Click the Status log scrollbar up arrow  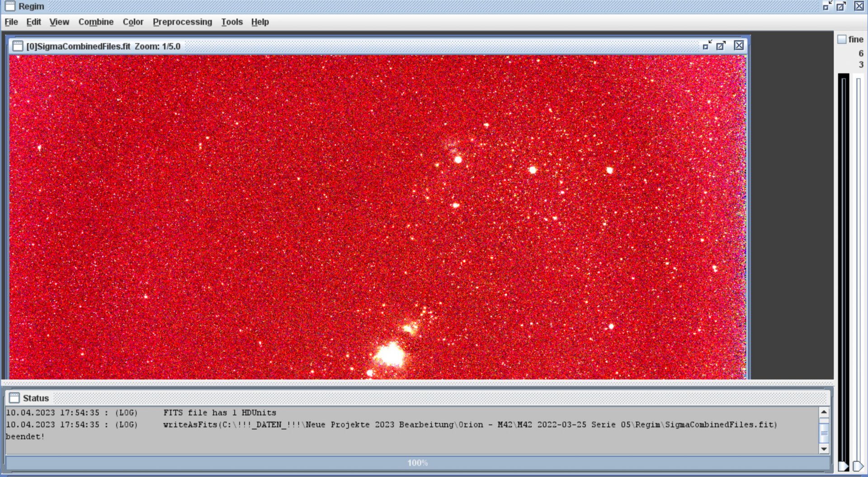[x=824, y=412]
